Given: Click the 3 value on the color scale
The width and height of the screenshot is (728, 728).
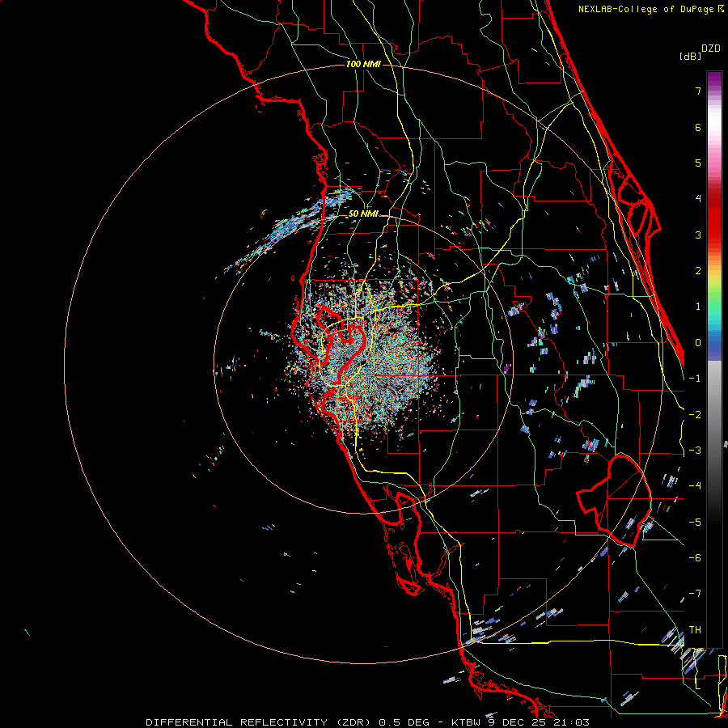Looking at the screenshot, I should coord(698,235).
